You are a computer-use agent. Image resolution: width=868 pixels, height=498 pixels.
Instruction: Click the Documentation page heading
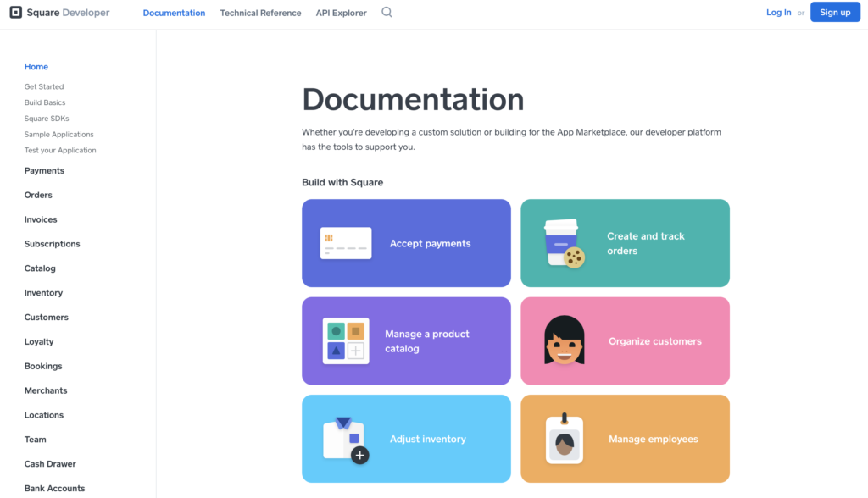click(413, 100)
